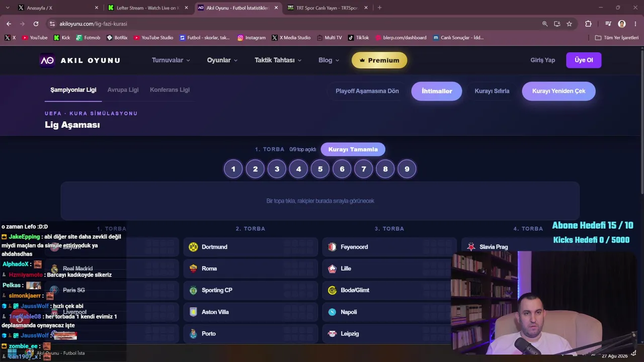
Task: Pick draw ball number 9
Action: [x=407, y=169]
